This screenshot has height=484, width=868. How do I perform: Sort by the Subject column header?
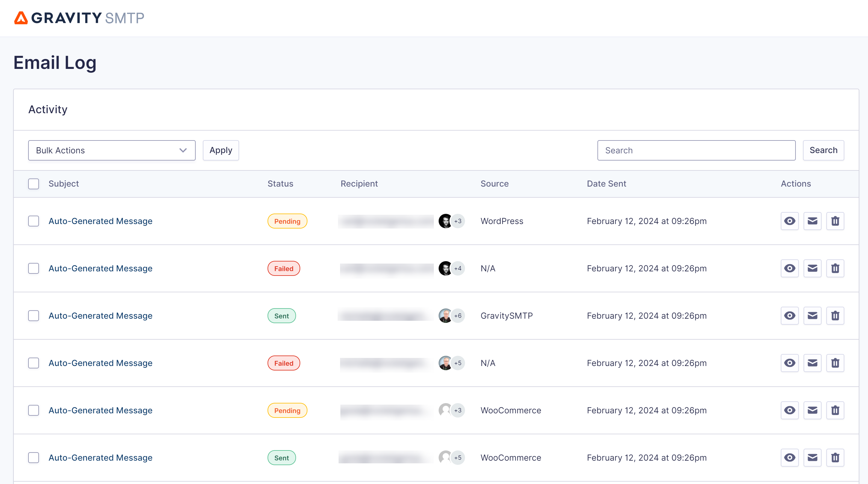click(x=64, y=184)
